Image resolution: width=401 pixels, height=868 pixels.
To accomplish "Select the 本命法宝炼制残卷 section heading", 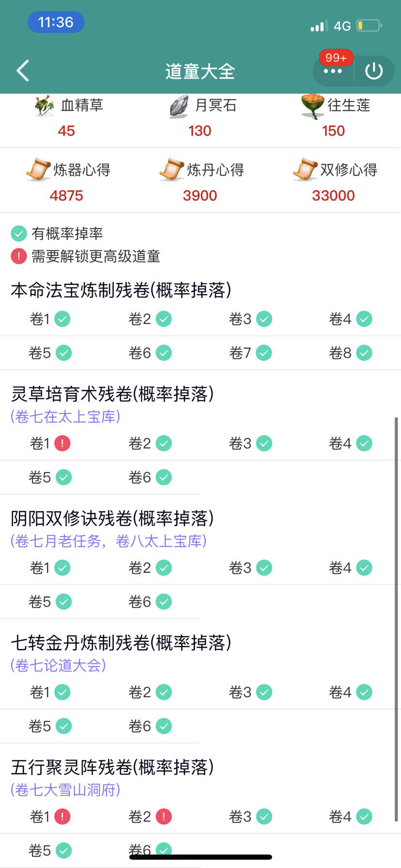I will [121, 290].
